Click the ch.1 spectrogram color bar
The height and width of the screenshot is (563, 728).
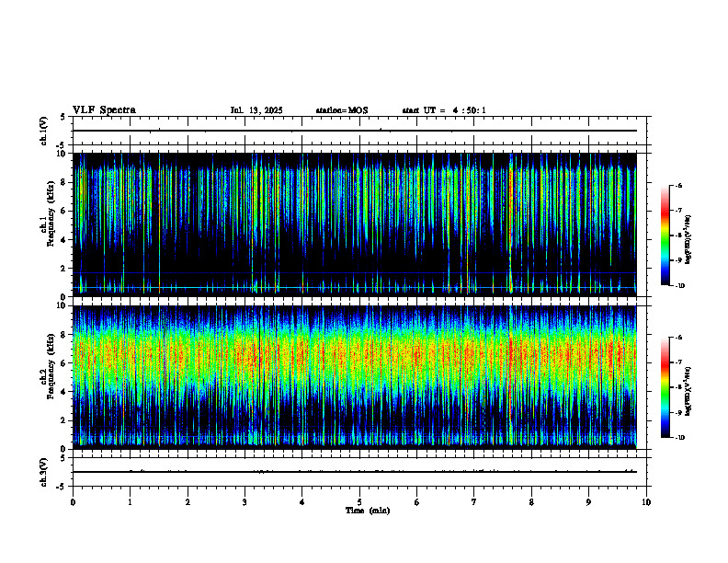point(665,236)
